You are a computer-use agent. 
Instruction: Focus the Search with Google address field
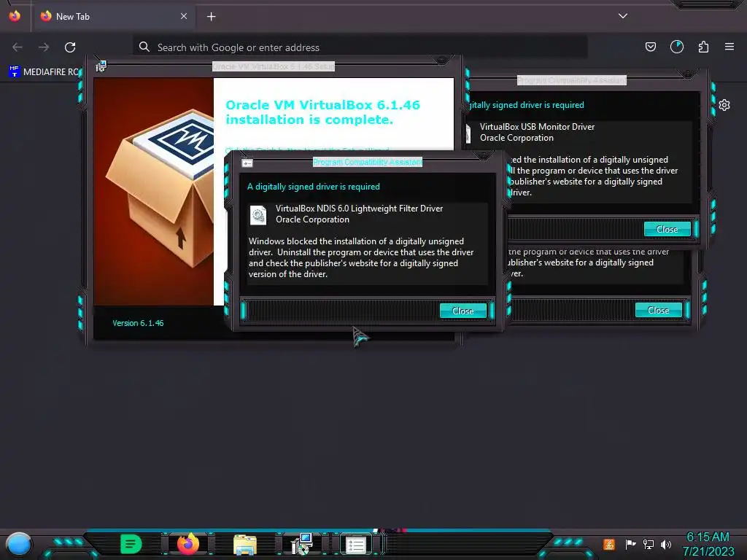pyautogui.click(x=360, y=47)
